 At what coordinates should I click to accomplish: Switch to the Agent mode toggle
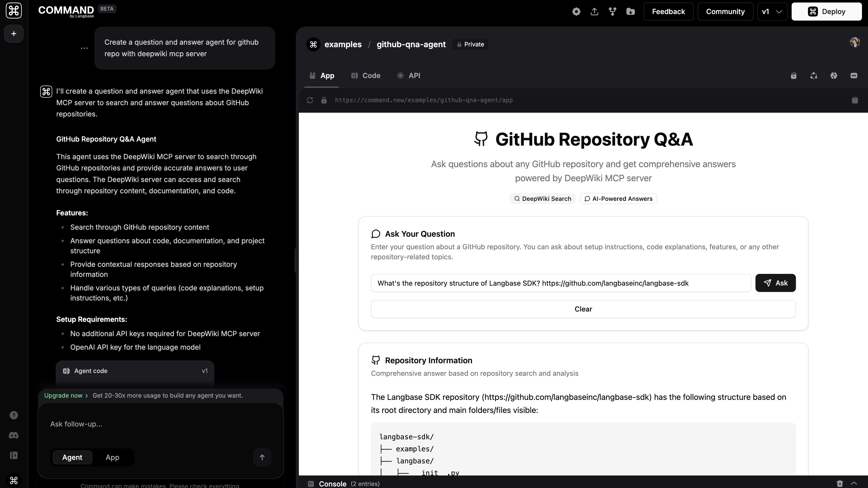[72, 457]
